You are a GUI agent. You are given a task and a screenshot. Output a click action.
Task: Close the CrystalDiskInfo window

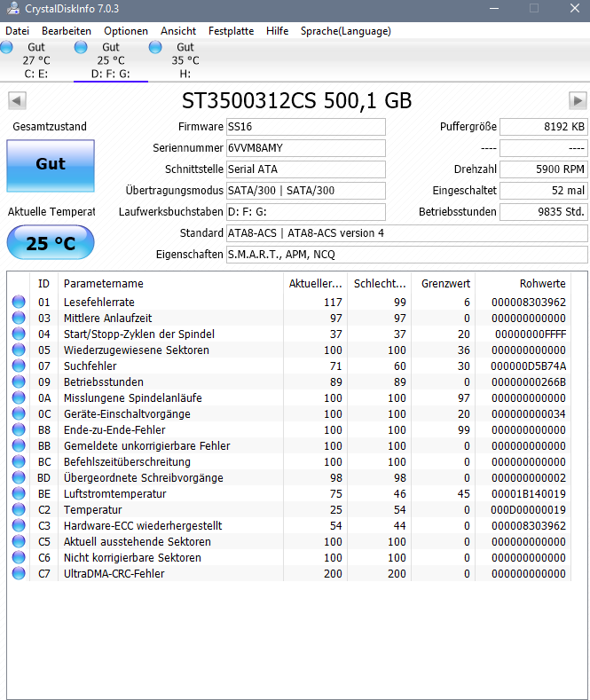click(574, 9)
